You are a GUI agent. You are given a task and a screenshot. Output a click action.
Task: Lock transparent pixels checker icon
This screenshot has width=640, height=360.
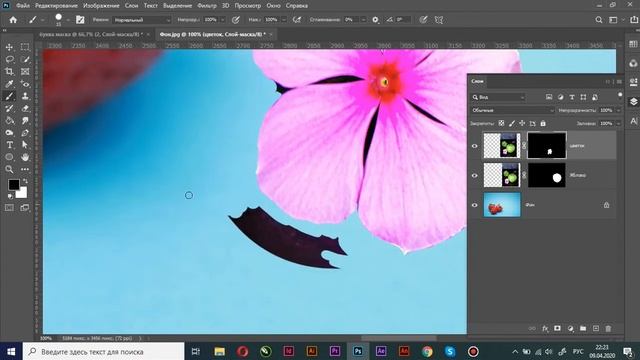click(501, 123)
